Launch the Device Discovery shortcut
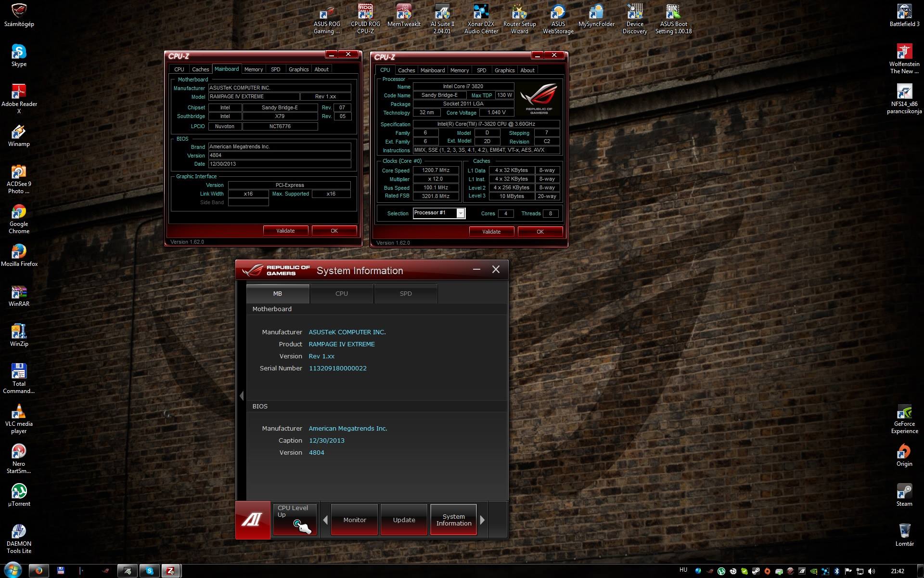The width and height of the screenshot is (924, 578). [635, 19]
